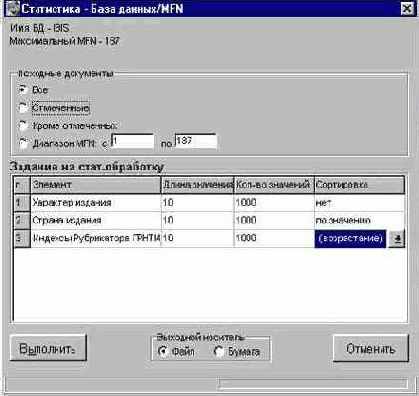The height and width of the screenshot is (396, 419).
Task: Click the "Элемент" column header
Action: 95,185
